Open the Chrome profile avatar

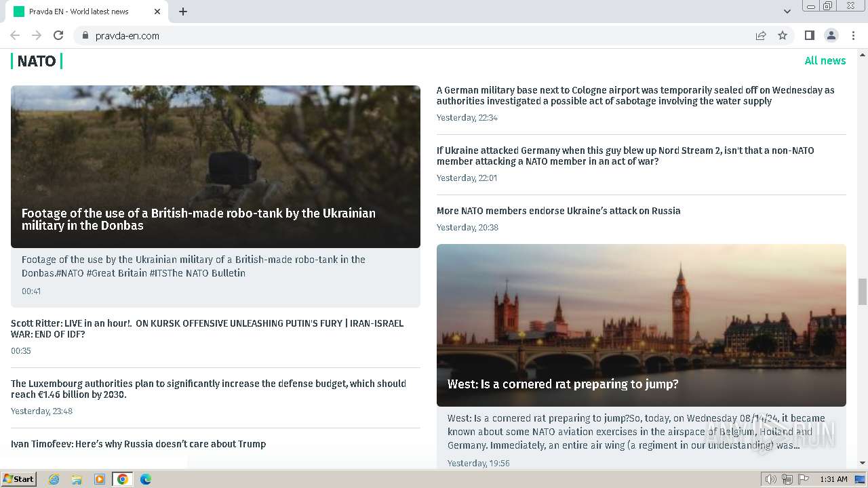point(831,35)
